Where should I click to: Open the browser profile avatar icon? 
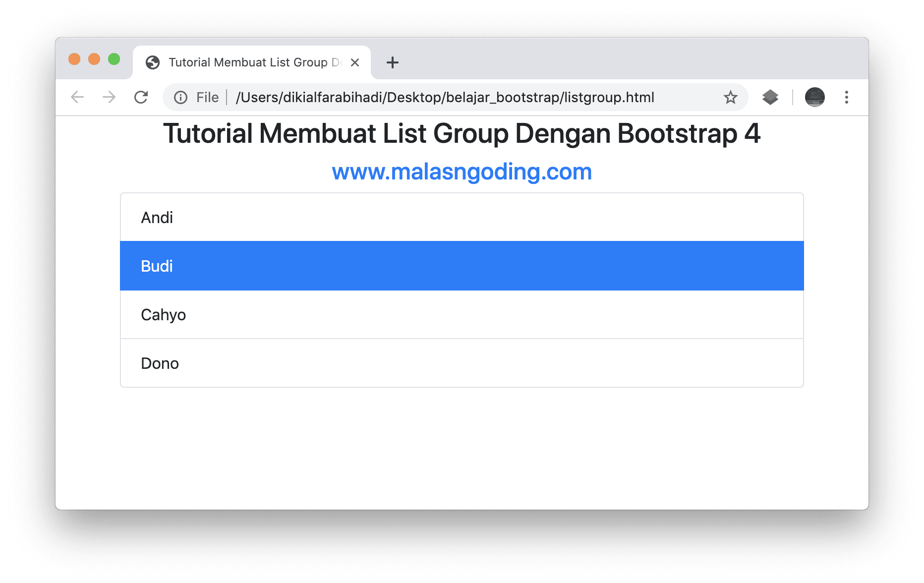814,97
